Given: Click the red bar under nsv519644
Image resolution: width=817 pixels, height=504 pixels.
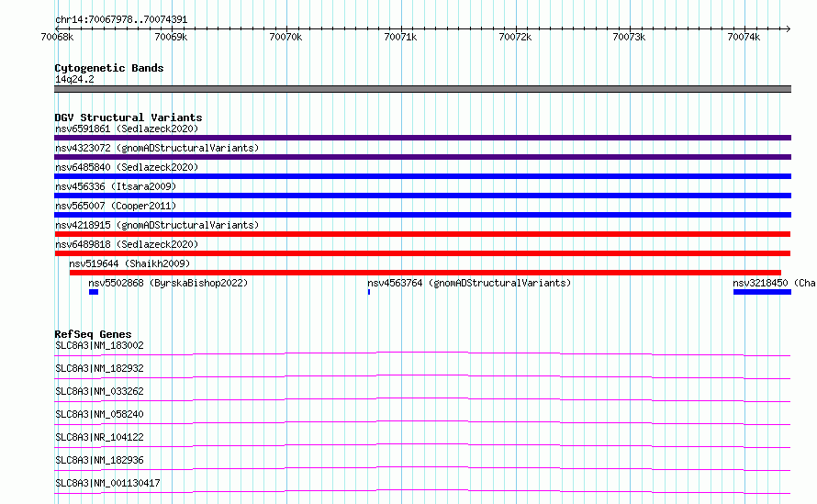Looking at the screenshot, I should pyautogui.click(x=425, y=273).
